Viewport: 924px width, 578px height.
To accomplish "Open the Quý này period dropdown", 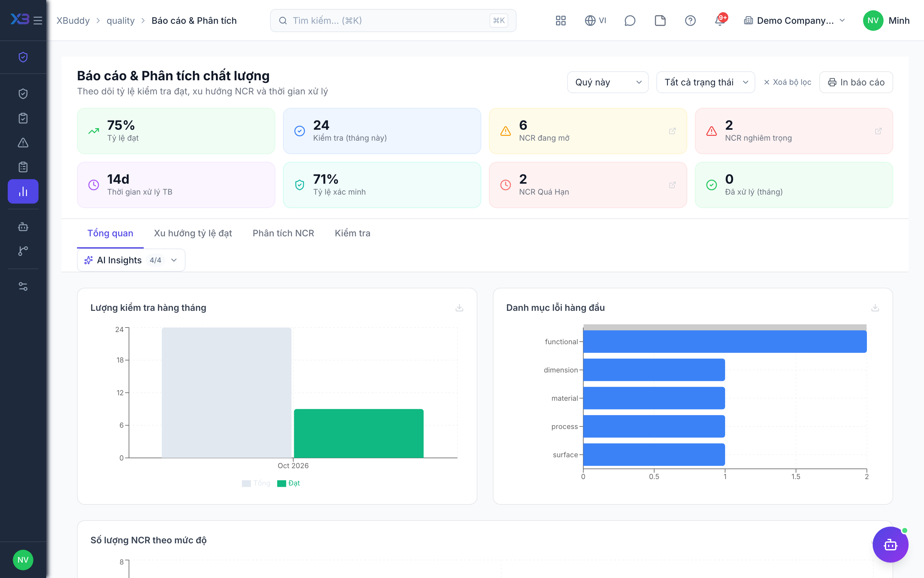I will (607, 82).
